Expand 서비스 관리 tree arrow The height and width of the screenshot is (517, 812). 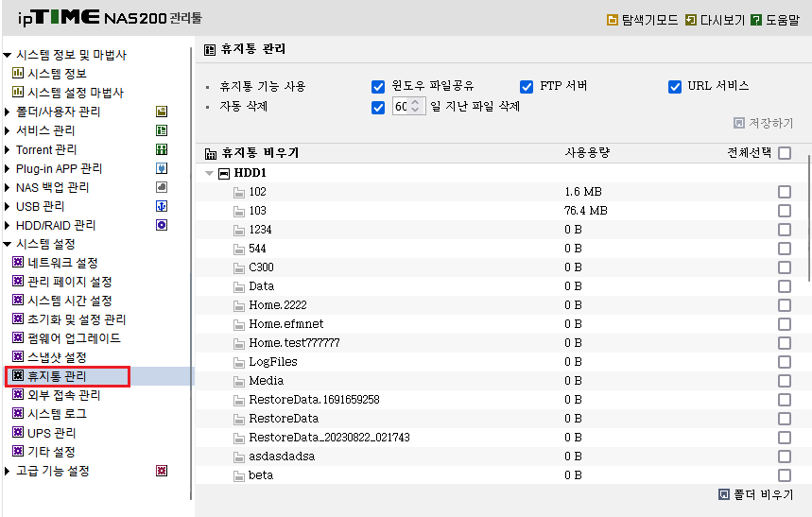click(x=8, y=130)
